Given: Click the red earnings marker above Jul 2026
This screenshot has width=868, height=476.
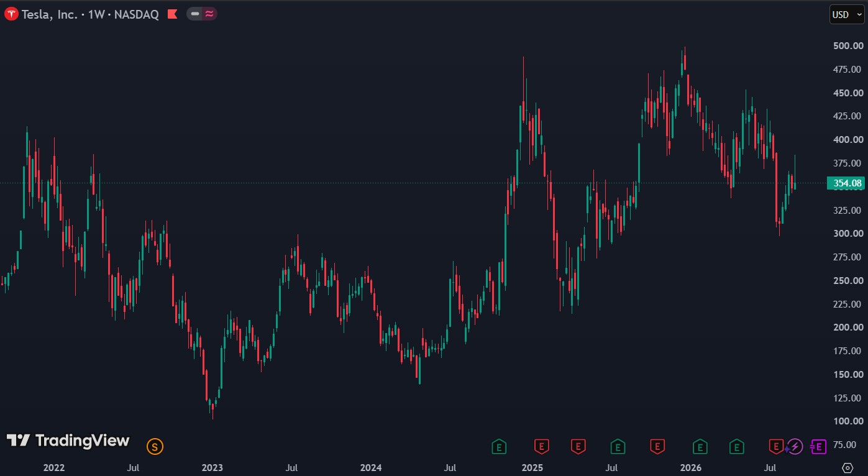Looking at the screenshot, I should tap(776, 446).
